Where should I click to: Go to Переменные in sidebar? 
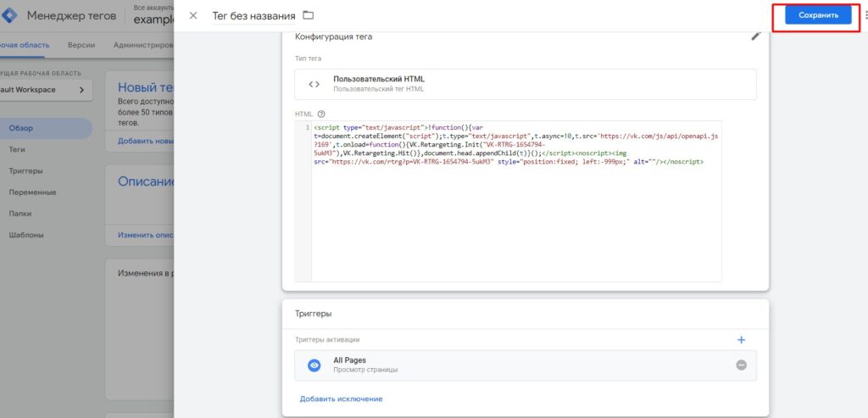click(x=32, y=192)
